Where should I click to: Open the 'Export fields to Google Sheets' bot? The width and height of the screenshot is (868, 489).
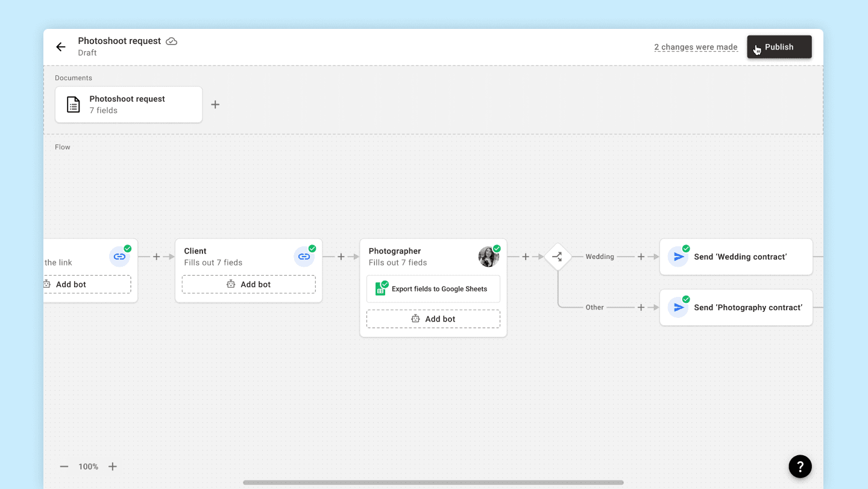coord(433,289)
